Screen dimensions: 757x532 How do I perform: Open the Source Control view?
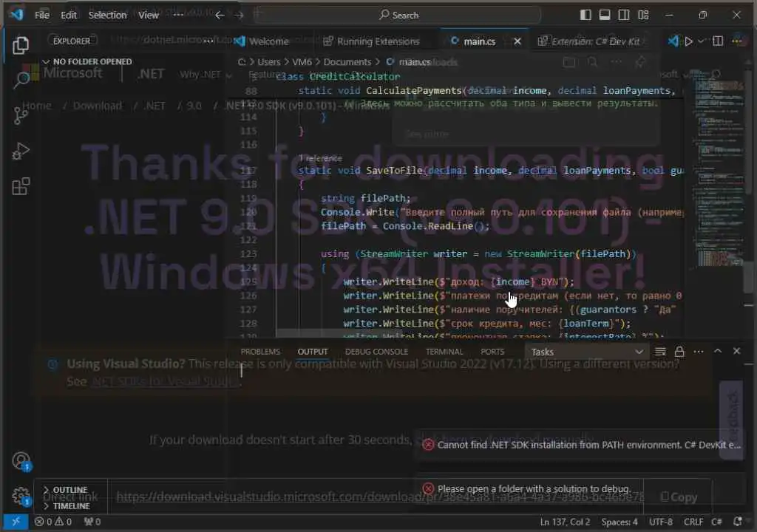[20, 116]
